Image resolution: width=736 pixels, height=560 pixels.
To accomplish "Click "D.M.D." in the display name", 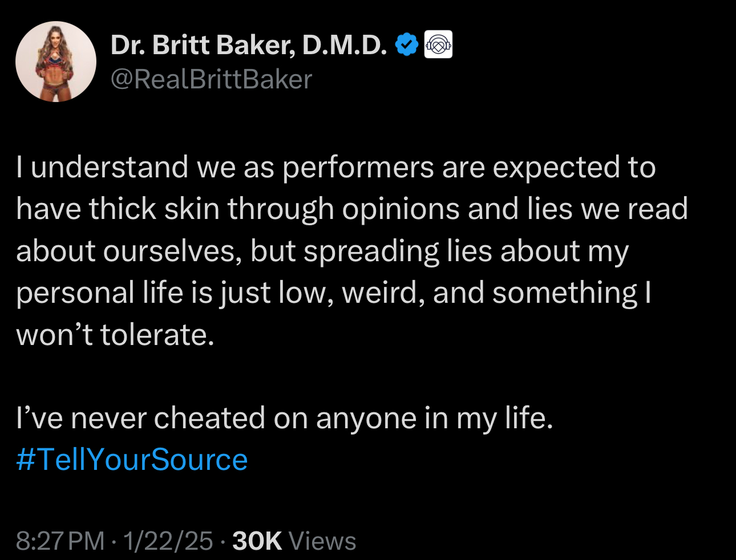I will (x=345, y=44).
